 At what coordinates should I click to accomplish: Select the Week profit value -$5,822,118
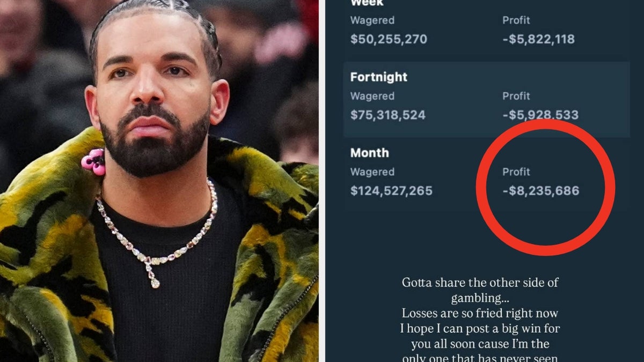(x=538, y=39)
